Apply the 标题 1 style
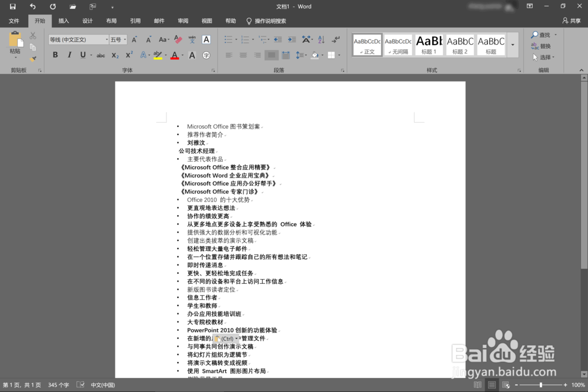The image size is (588, 392). click(x=429, y=45)
